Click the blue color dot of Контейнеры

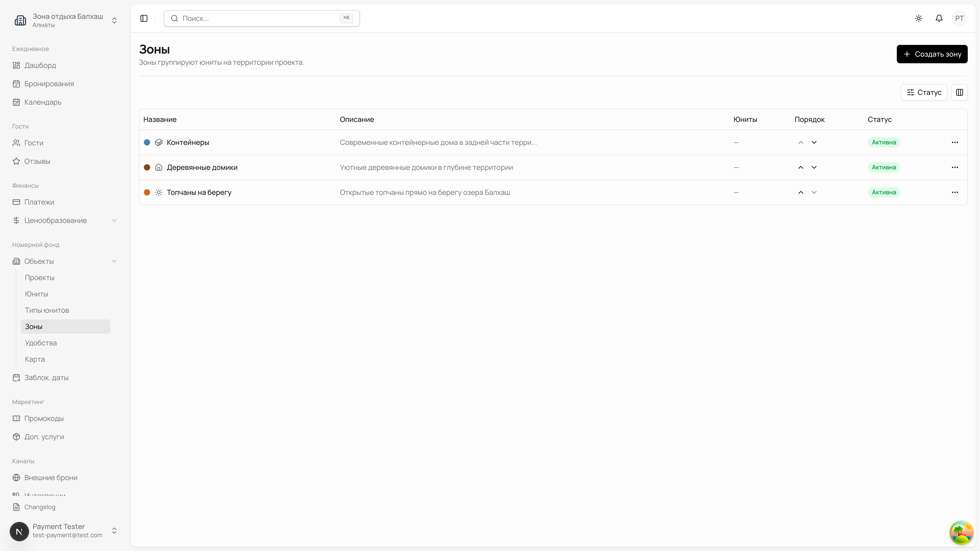click(147, 142)
